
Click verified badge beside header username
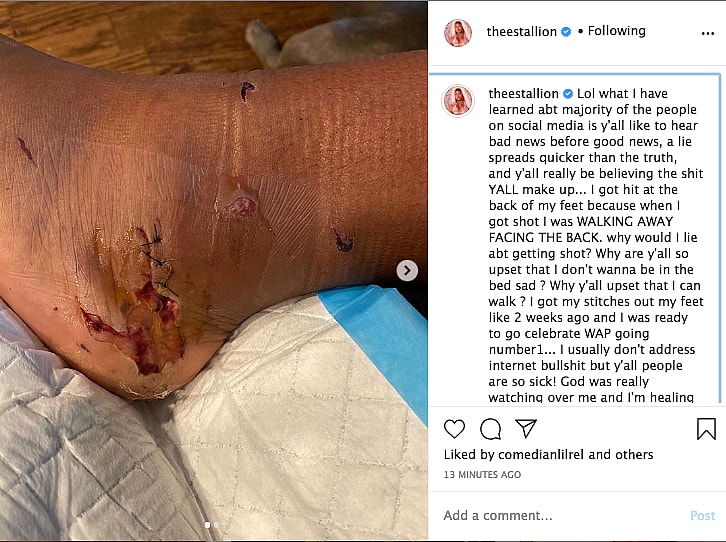[566, 31]
